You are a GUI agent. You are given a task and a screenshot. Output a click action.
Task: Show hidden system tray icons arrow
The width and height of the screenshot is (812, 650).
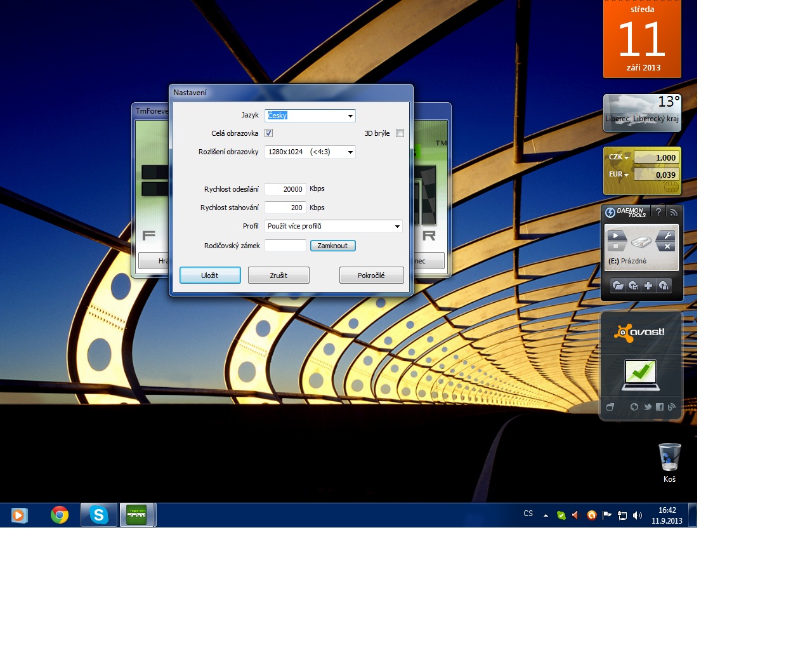coord(546,515)
